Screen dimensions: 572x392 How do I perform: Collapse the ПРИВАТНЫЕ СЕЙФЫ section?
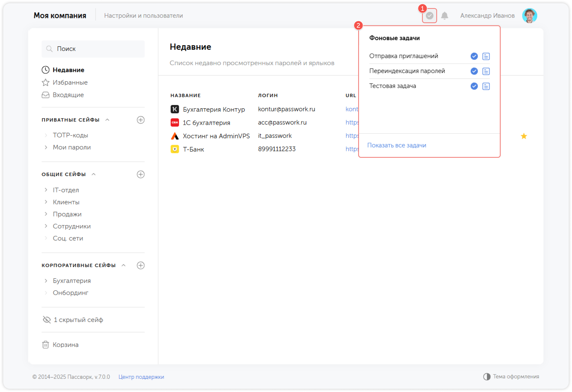(x=107, y=120)
